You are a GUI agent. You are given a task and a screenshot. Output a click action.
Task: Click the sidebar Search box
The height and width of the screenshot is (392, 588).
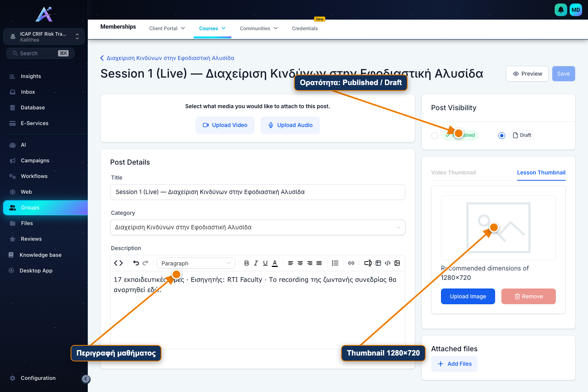click(x=40, y=53)
